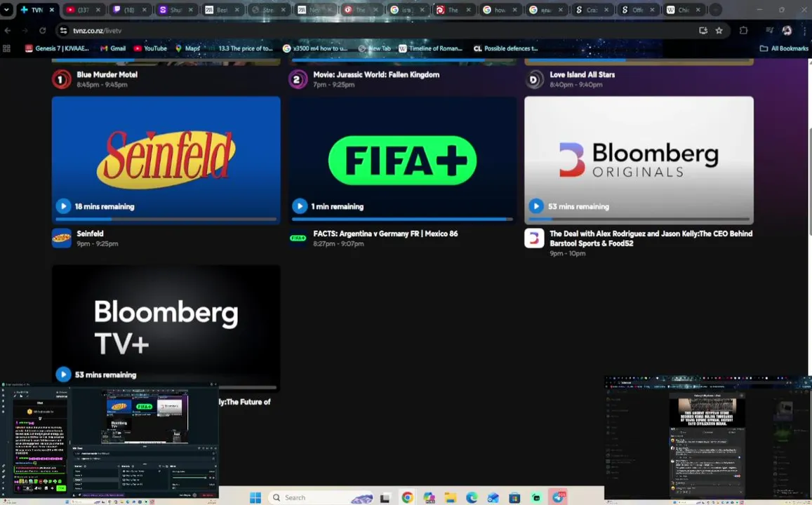Close the active TVNZ tab
Screen dimensions: 812x505
tap(52, 9)
